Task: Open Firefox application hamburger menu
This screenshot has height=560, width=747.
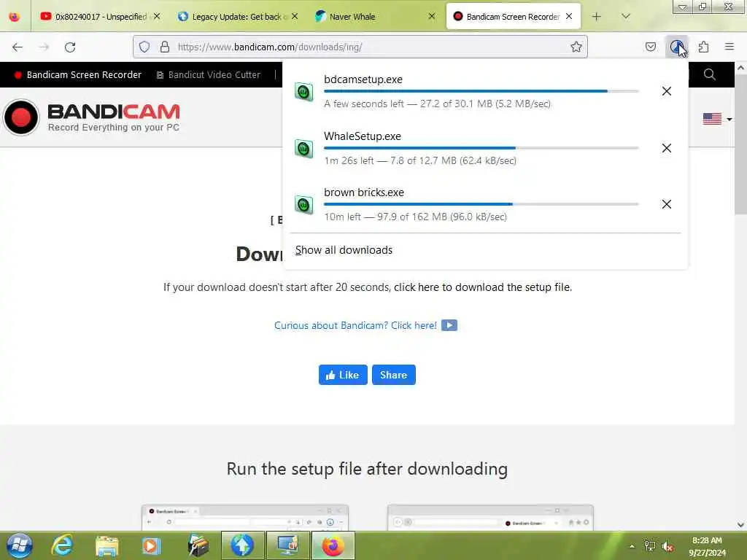Action: click(729, 47)
